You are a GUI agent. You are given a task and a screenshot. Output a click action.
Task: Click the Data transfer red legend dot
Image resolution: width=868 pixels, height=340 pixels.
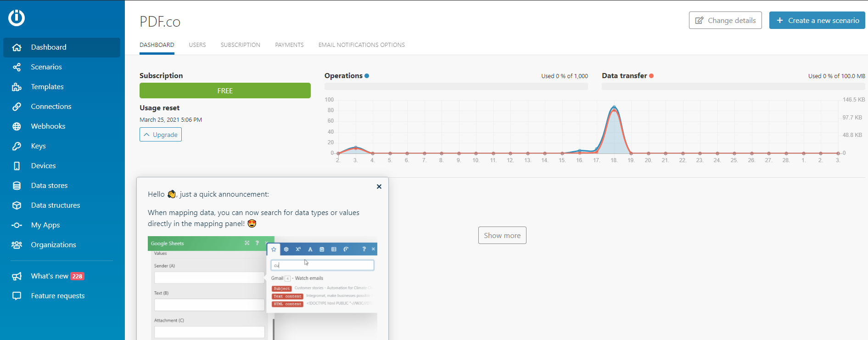pos(651,76)
